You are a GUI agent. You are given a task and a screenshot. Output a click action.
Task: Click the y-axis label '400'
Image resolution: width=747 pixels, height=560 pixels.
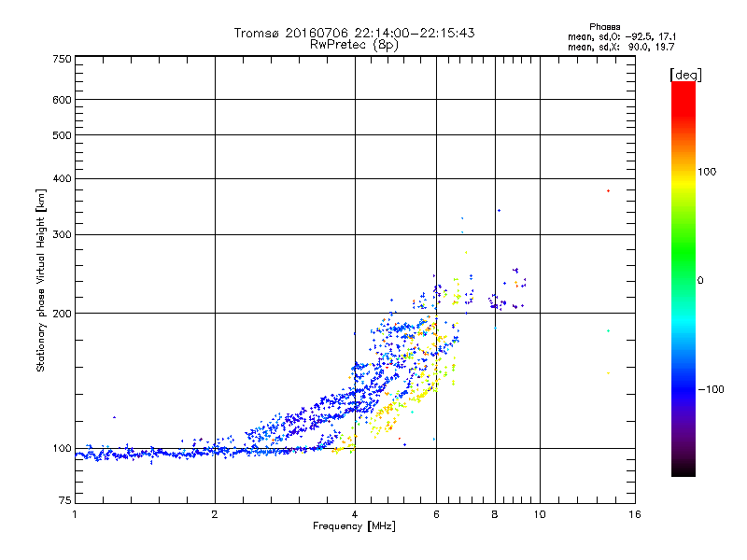pyautogui.click(x=62, y=179)
